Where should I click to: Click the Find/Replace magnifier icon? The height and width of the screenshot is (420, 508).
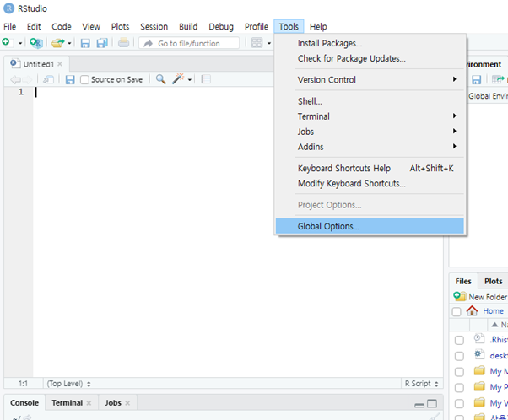point(160,79)
